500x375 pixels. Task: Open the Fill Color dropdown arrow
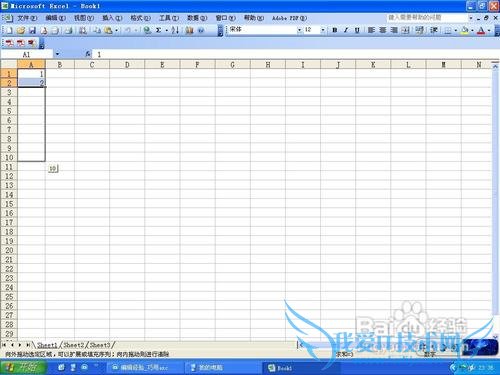click(472, 30)
